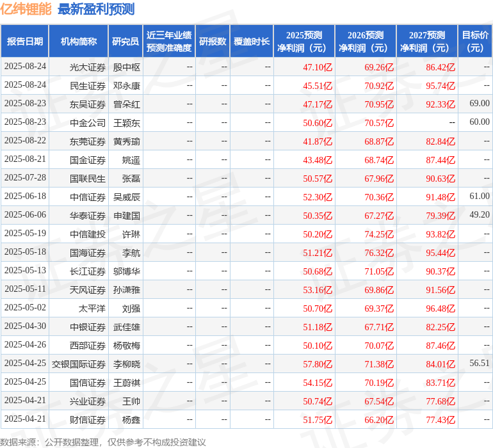Image resolution: width=493 pixels, height=448 pixels.
Task: Select institution 交银国际证券
Action: 79,364
